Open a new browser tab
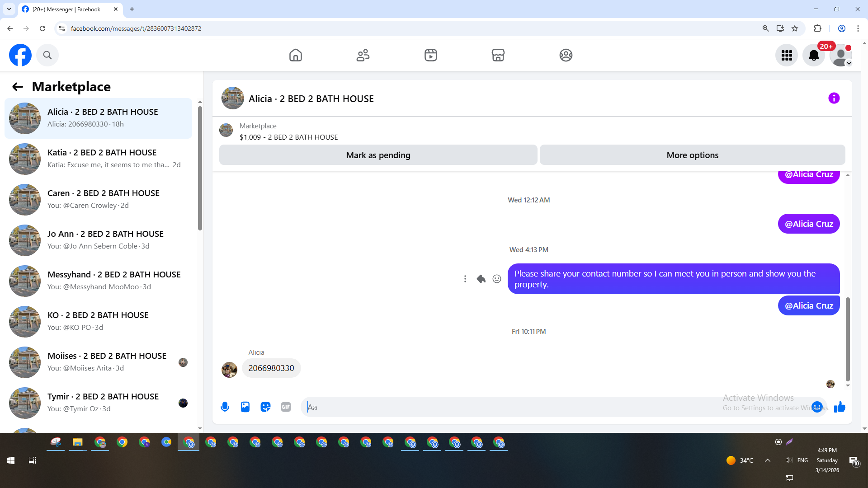The width and height of the screenshot is (868, 488). pos(132,9)
